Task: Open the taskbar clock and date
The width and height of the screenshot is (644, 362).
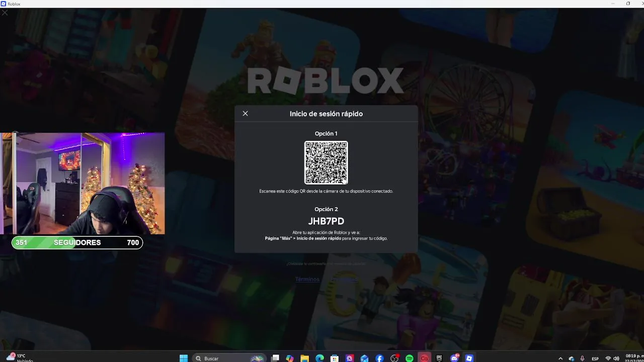Action: coord(633,358)
